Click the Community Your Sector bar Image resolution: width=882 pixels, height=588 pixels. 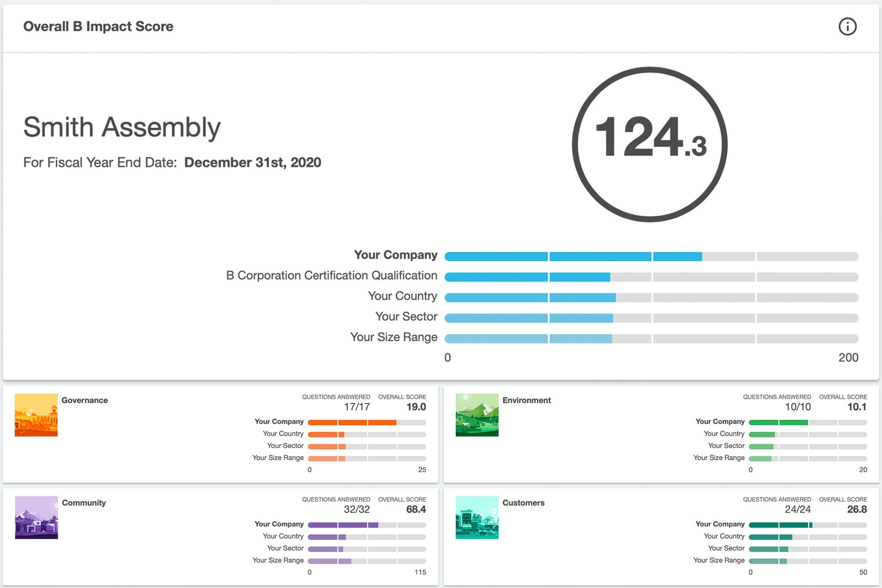tap(367, 549)
